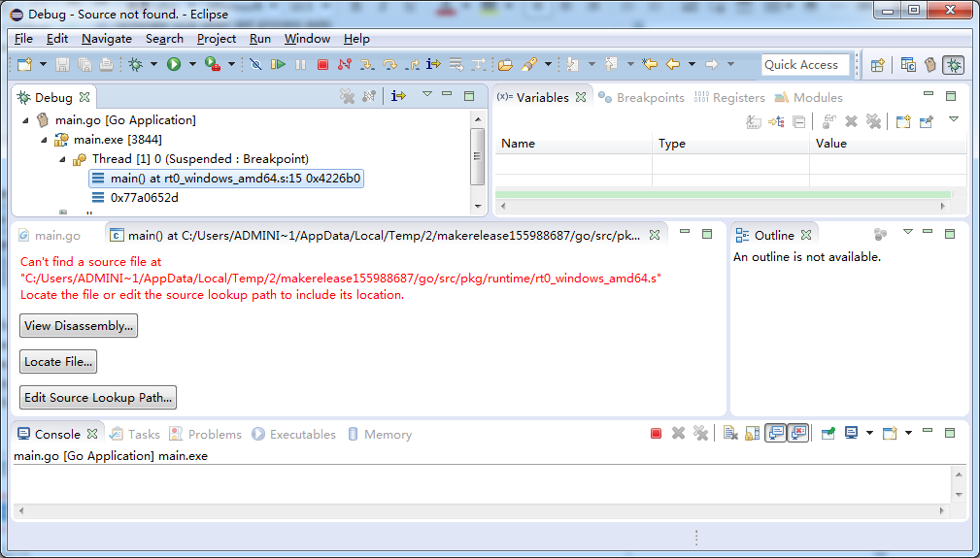The width and height of the screenshot is (980, 558).
Task: Click the Step Over icon
Action: (x=389, y=64)
